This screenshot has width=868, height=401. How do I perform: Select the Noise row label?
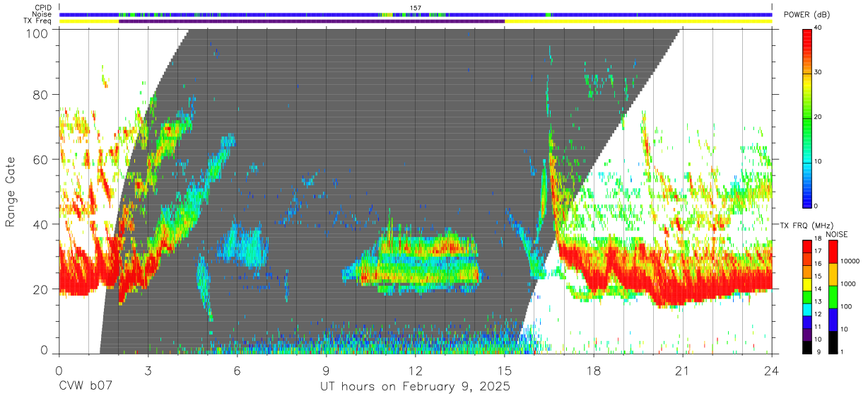coord(43,14)
